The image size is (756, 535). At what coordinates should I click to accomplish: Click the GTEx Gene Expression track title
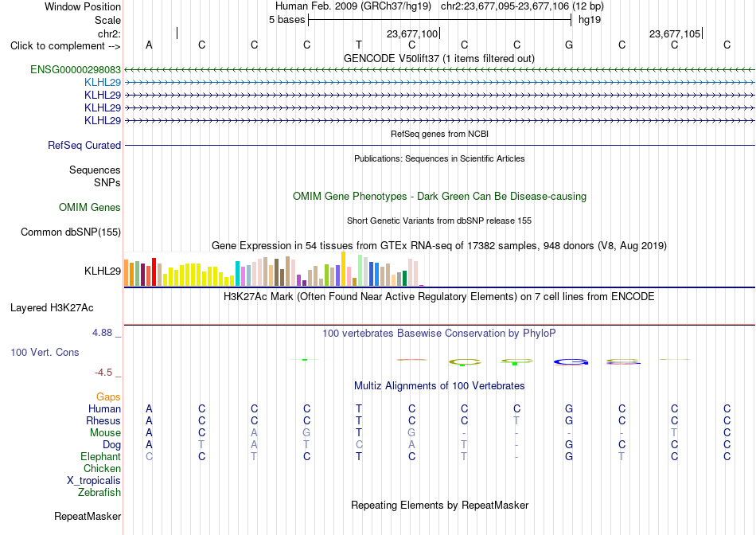(x=439, y=245)
